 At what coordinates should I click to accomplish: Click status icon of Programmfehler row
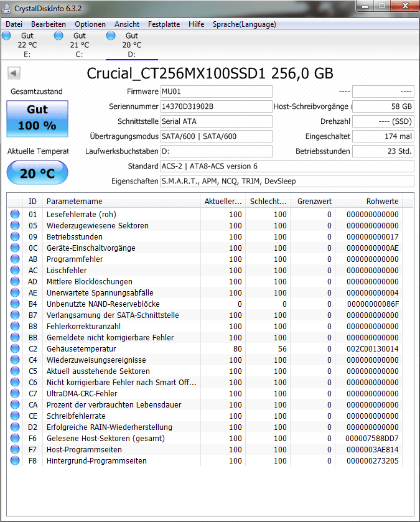click(x=15, y=259)
